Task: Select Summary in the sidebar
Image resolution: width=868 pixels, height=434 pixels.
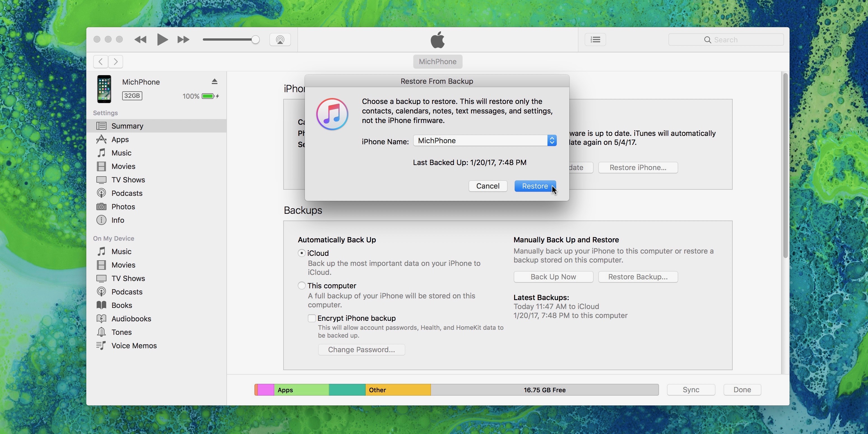Action: click(127, 126)
